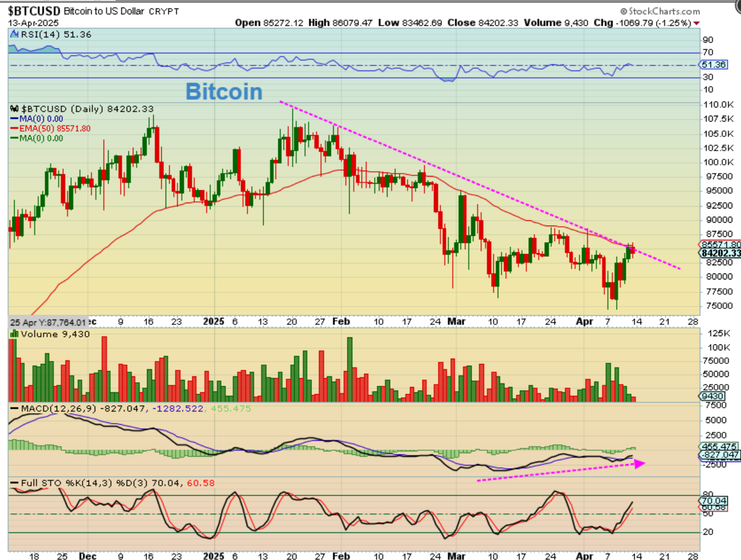Image resolution: width=741 pixels, height=560 pixels.
Task: Click the 455.475 tag on MACD right axis
Action: pos(717,447)
